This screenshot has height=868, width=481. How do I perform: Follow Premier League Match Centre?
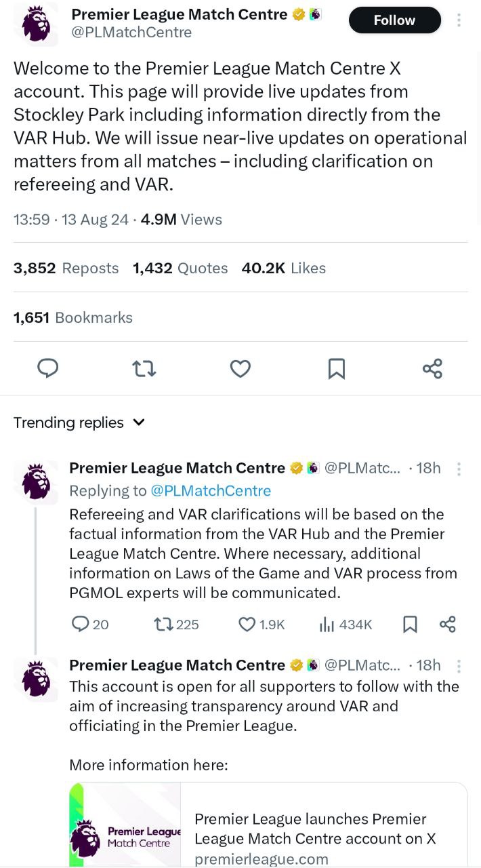(394, 20)
